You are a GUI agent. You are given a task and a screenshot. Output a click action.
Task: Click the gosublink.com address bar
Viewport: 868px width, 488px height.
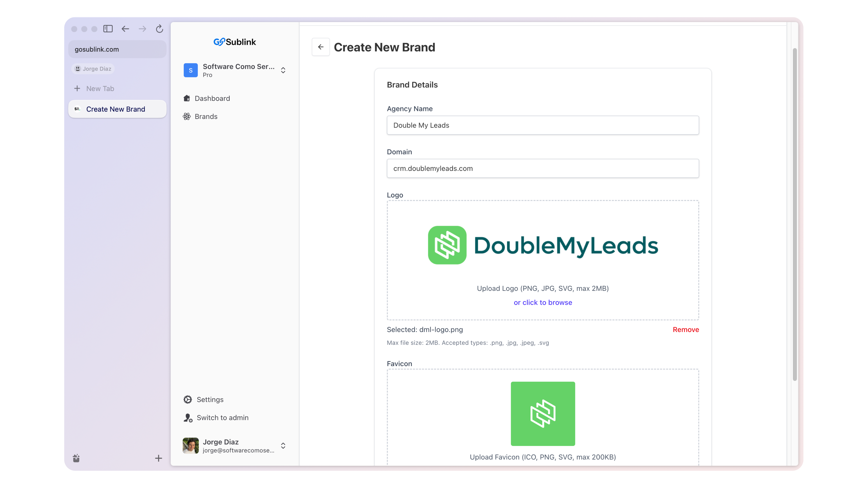pyautogui.click(x=117, y=49)
